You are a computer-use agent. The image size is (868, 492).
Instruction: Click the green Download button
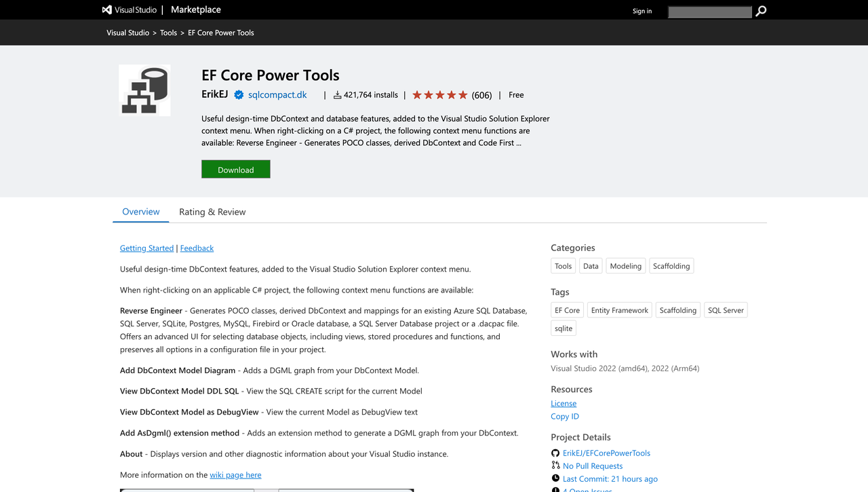[236, 170]
